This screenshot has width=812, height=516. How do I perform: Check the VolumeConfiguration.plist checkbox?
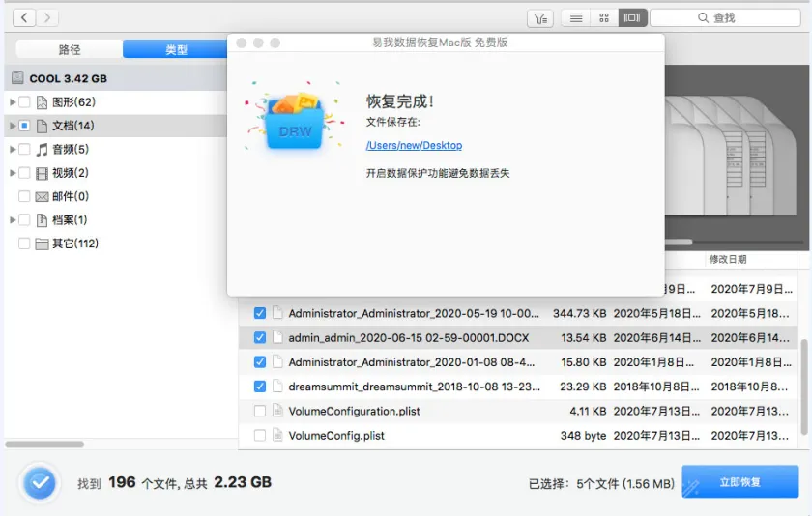click(x=260, y=412)
